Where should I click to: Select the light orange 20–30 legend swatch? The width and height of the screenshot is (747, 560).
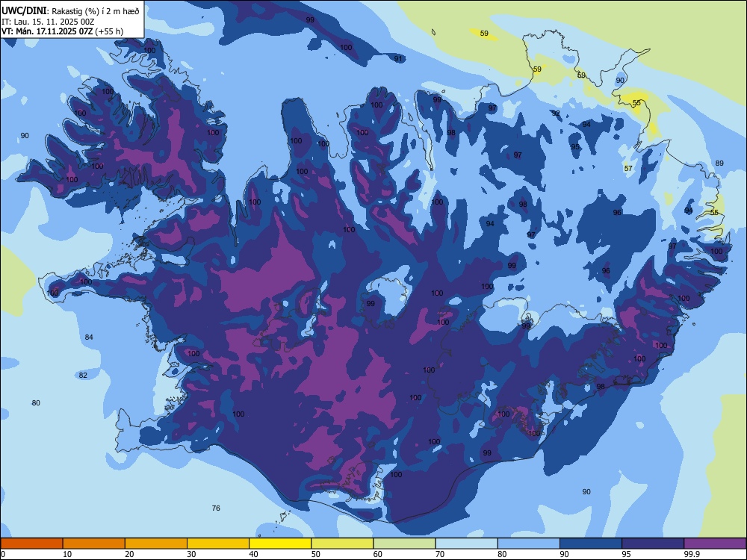click(156, 544)
